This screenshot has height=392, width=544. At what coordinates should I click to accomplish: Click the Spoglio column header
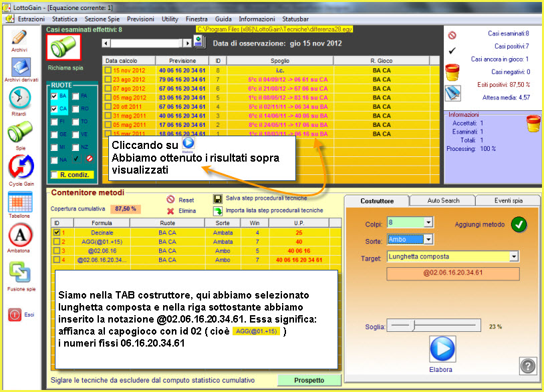click(x=280, y=61)
